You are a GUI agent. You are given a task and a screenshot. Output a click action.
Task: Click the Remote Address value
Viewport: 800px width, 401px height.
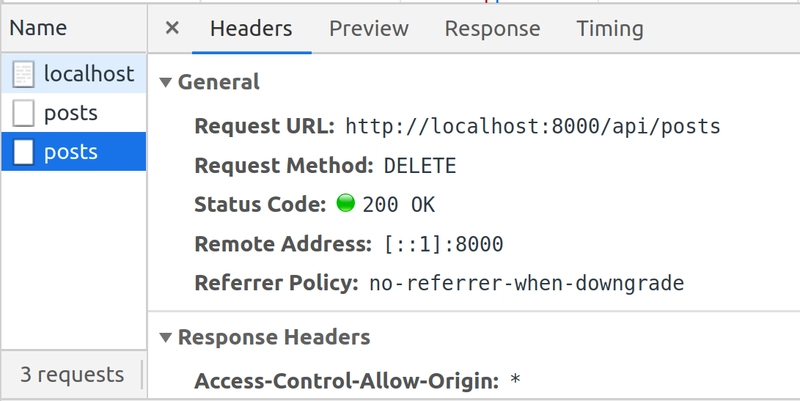point(443,244)
